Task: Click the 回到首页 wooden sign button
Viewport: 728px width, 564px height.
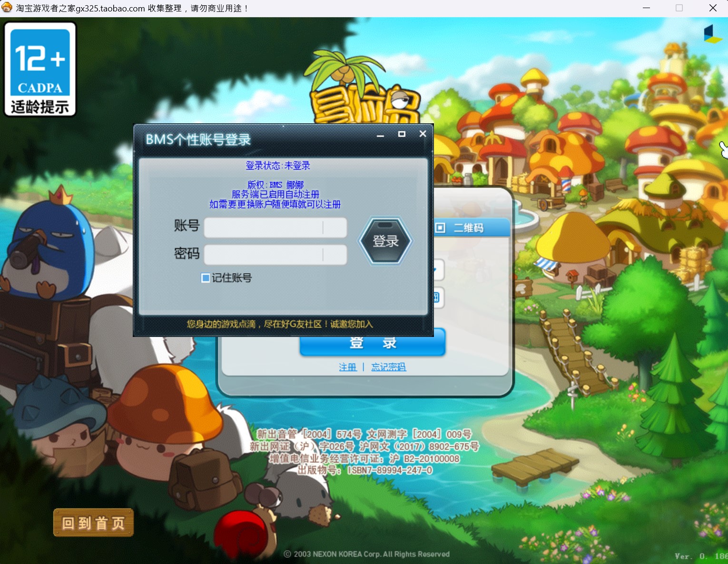Action: [x=93, y=523]
